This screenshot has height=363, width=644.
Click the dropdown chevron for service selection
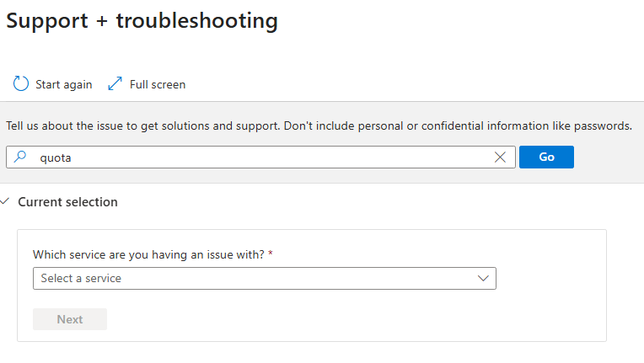click(483, 279)
